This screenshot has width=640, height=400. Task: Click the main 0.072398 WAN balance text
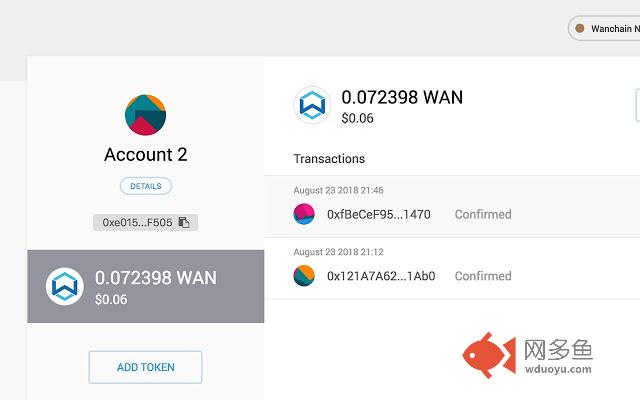[402, 97]
